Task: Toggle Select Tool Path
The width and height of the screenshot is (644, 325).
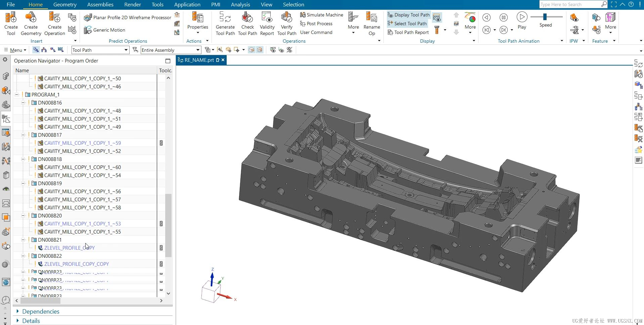Action: point(407,24)
